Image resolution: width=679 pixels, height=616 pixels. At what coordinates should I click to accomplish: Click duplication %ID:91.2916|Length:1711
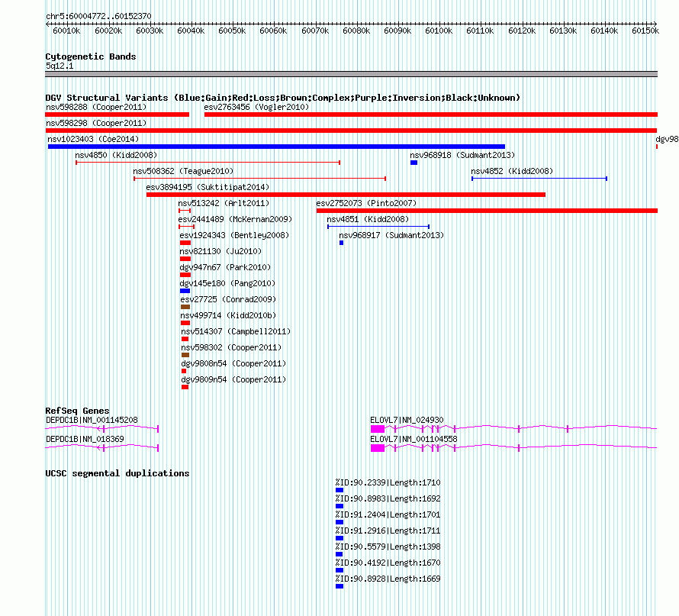388,531
